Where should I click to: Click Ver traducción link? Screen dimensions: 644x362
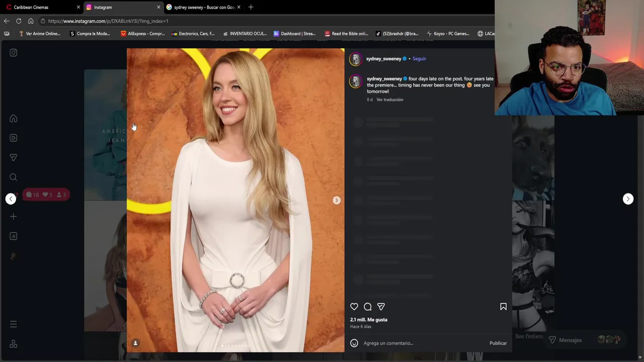(x=390, y=100)
